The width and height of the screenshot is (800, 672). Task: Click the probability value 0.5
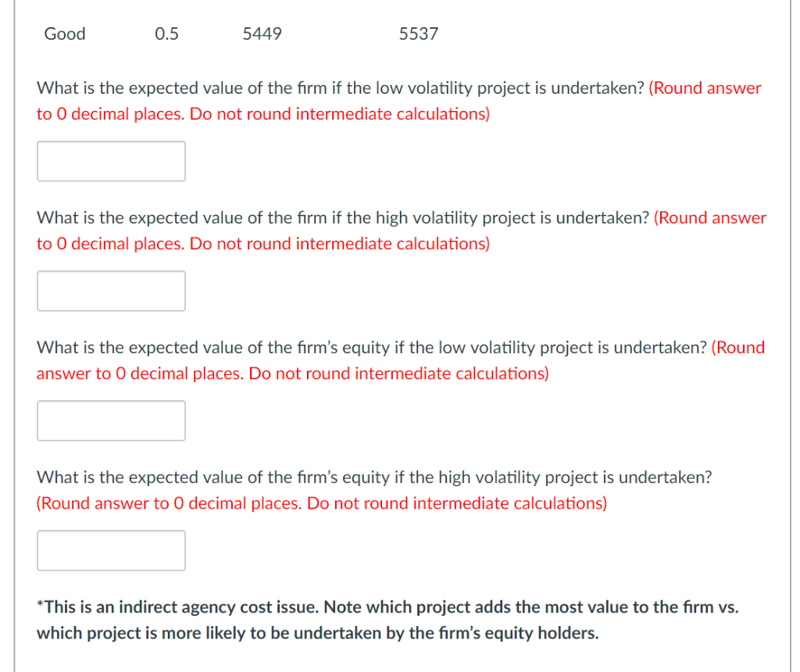pyautogui.click(x=166, y=34)
